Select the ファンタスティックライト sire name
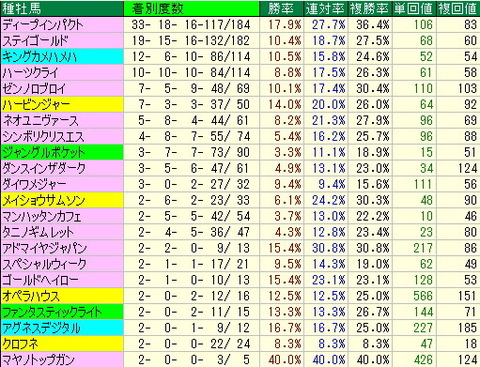This screenshot has height=367, width=480. coord(52,312)
